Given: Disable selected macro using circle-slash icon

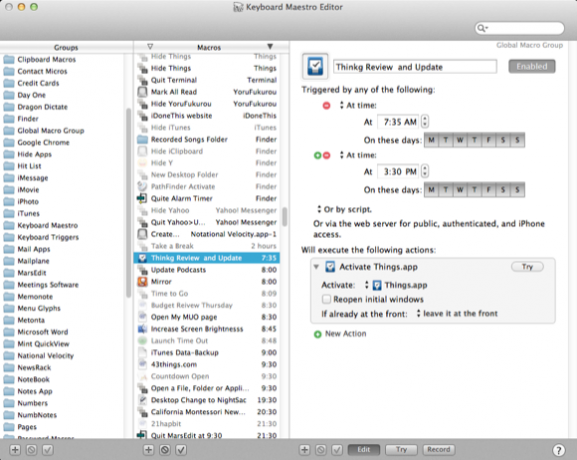Looking at the screenshot, I should tap(165, 450).
